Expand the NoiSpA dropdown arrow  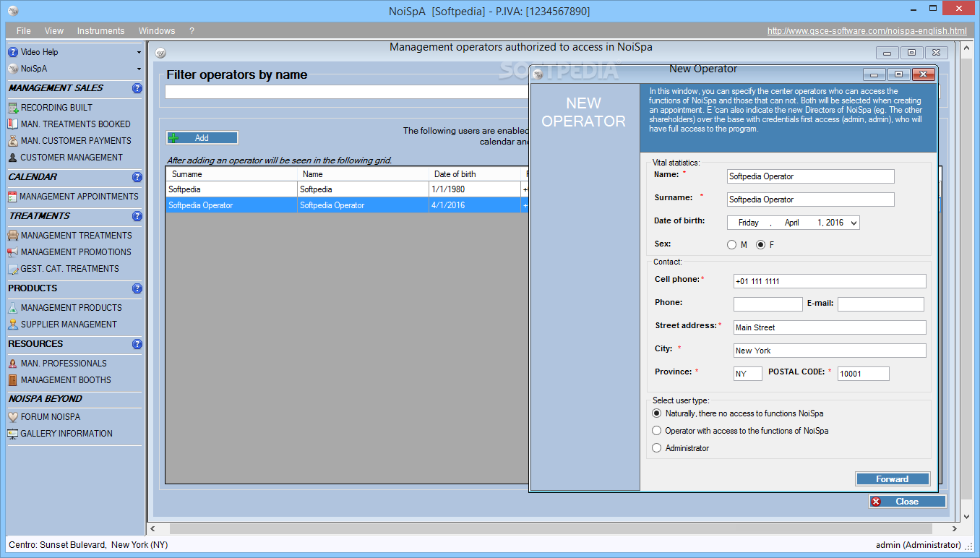click(139, 69)
